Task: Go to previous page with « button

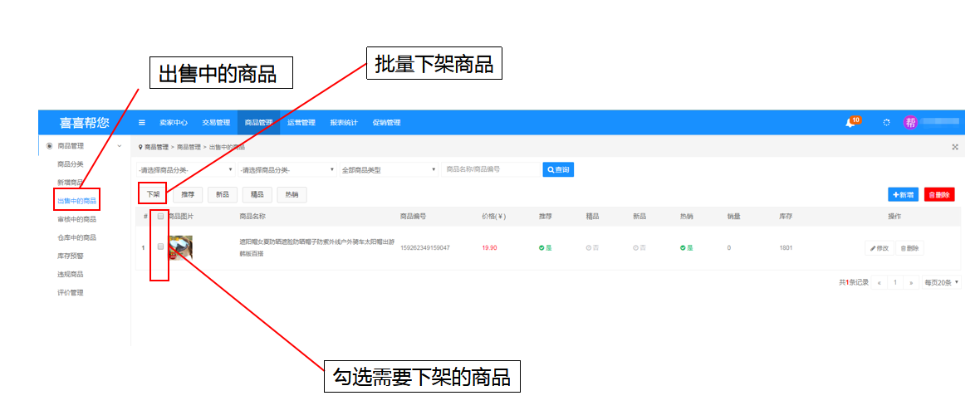Action: (x=880, y=282)
